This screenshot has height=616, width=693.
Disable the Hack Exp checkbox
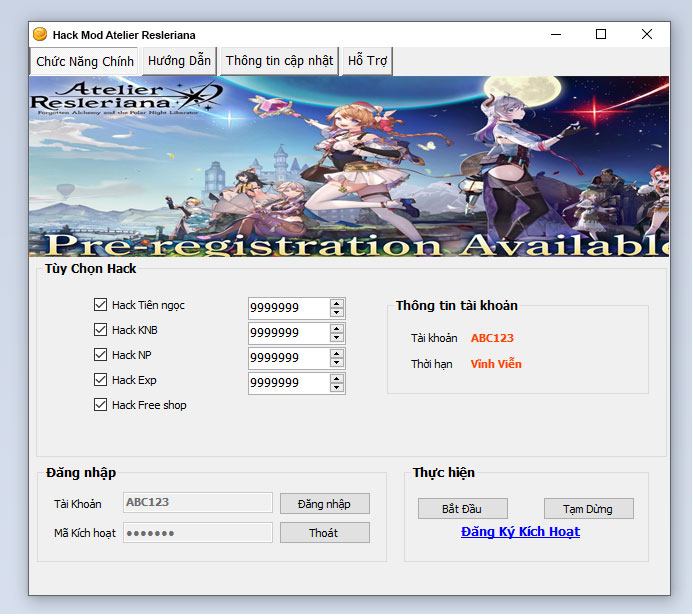(100, 380)
